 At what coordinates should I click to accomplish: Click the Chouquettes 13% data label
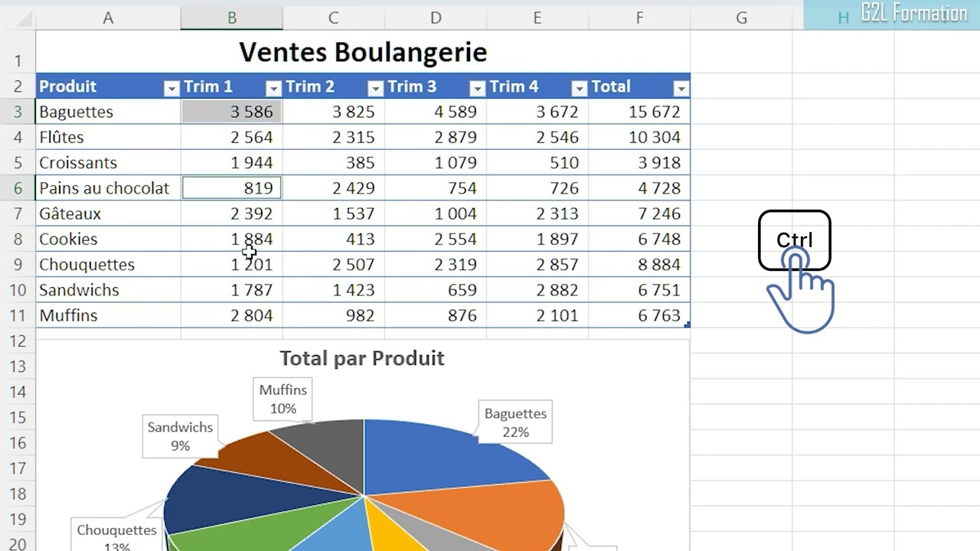point(116,536)
